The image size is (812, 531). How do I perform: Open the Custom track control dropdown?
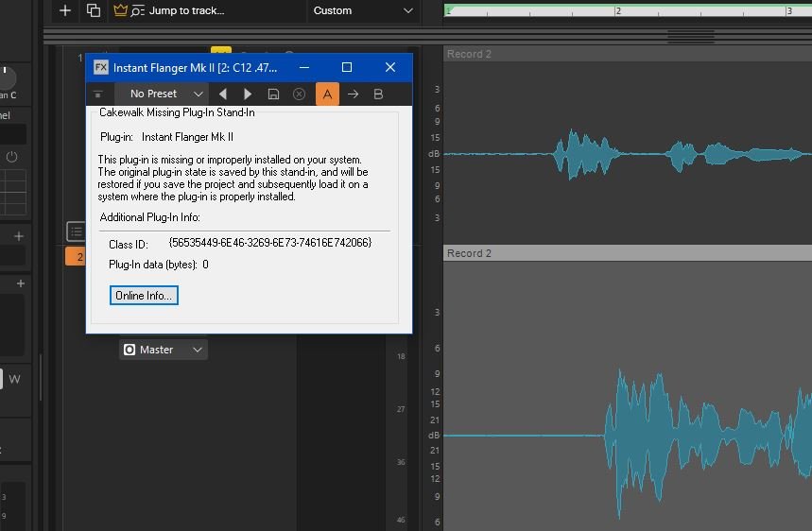363,10
